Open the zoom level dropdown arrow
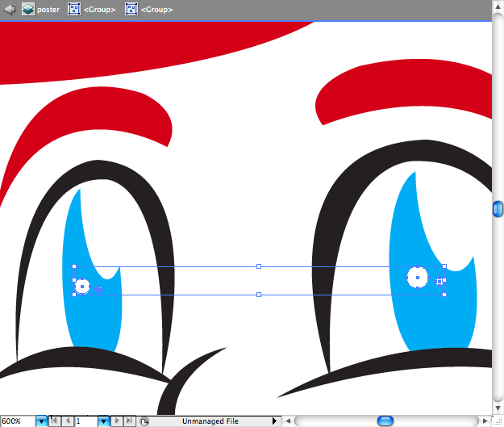 [41, 421]
